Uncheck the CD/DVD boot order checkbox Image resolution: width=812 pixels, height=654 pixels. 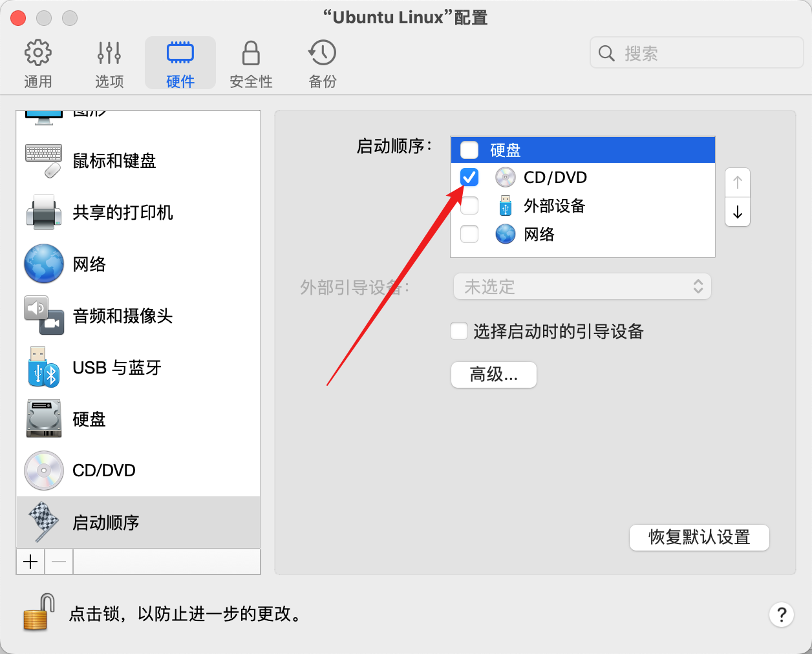[x=469, y=177]
